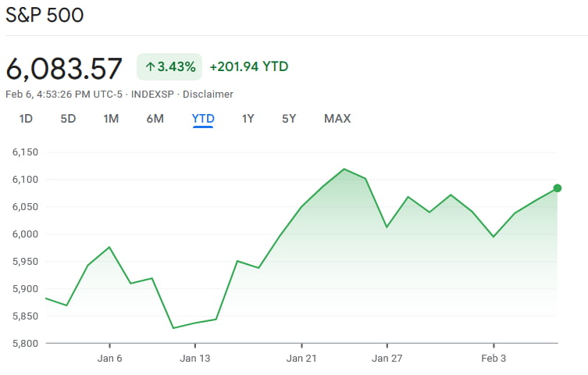Image resolution: width=588 pixels, height=375 pixels.
Task: Click the 5,900 y-axis label
Action: pyautogui.click(x=25, y=289)
